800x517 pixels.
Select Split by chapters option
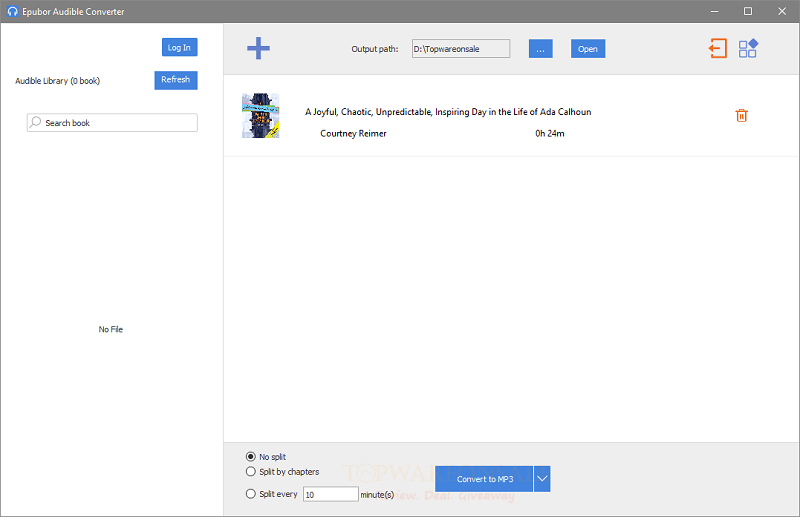click(251, 472)
